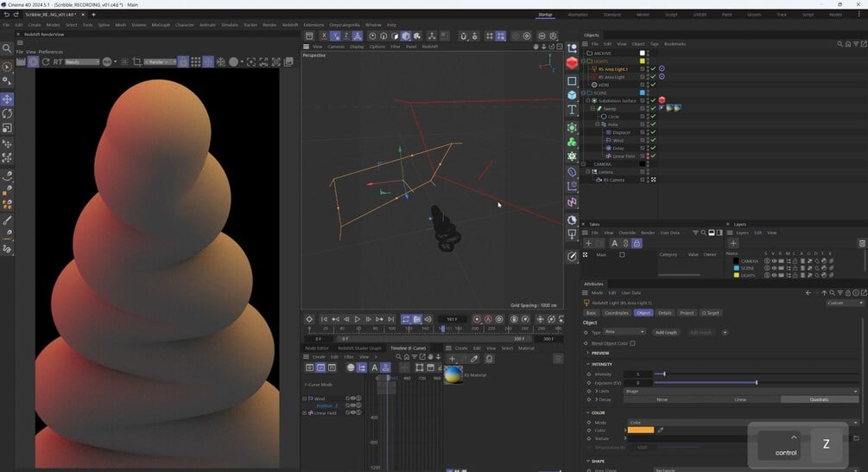Click the red Cube primitive icon
Viewport: 868px width, 472px height.
pos(572,63)
